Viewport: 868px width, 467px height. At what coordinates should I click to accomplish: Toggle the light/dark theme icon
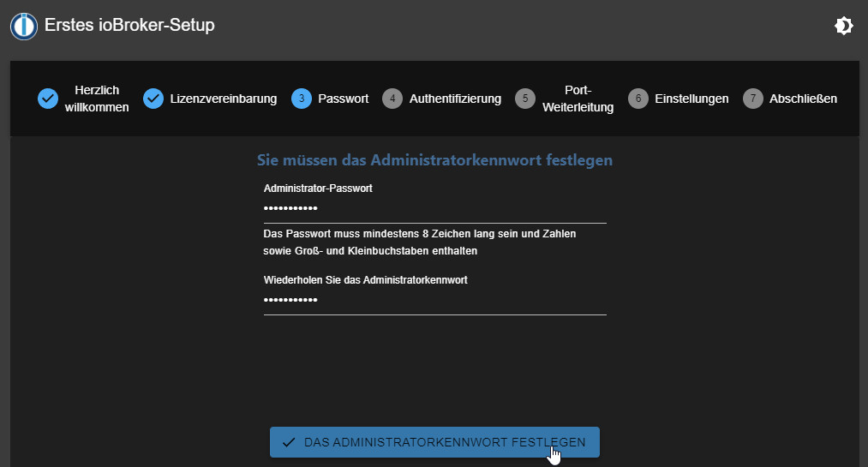click(x=843, y=26)
